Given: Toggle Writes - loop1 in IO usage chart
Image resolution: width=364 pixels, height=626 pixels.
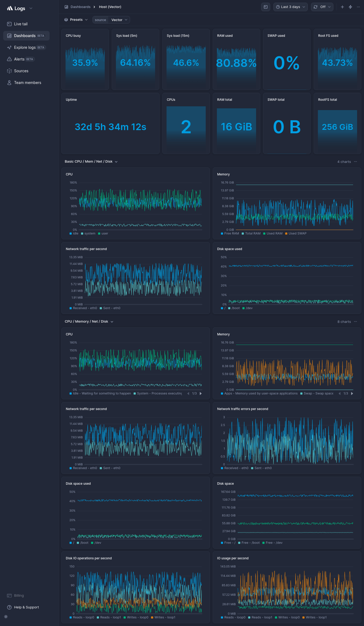Looking at the screenshot, I should tap(314, 617).
